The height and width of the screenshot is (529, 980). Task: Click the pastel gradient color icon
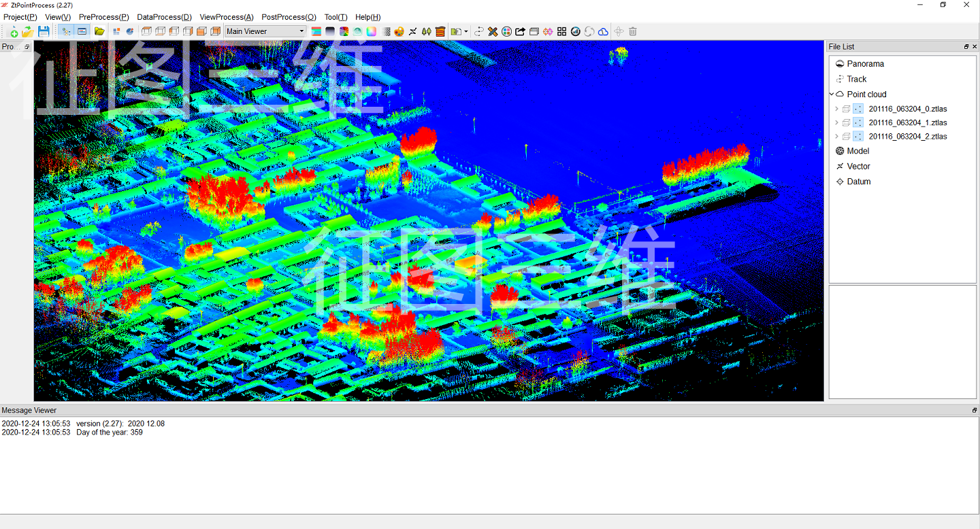pos(372,31)
